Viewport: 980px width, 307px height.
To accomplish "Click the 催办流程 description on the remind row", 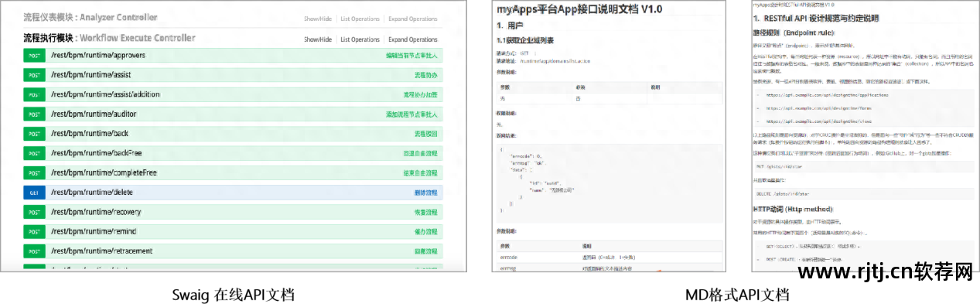I will (425, 231).
